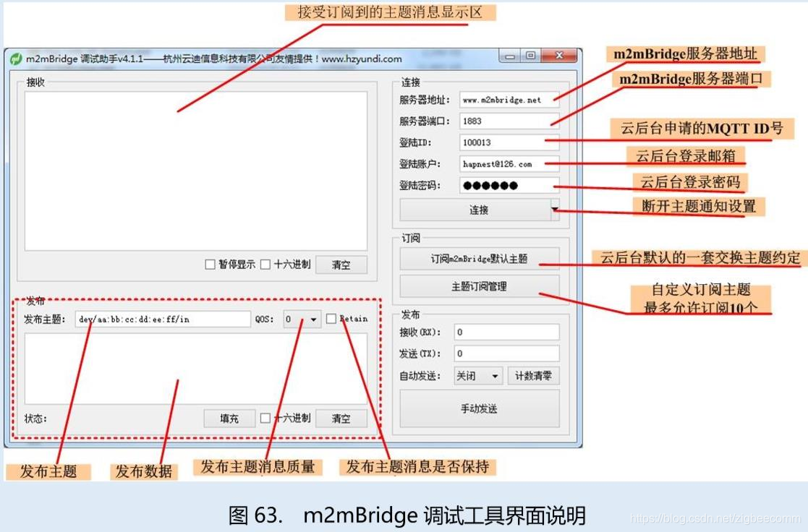Click inside the 接收 message display area
The width and height of the screenshot is (808, 532).
tap(196, 171)
